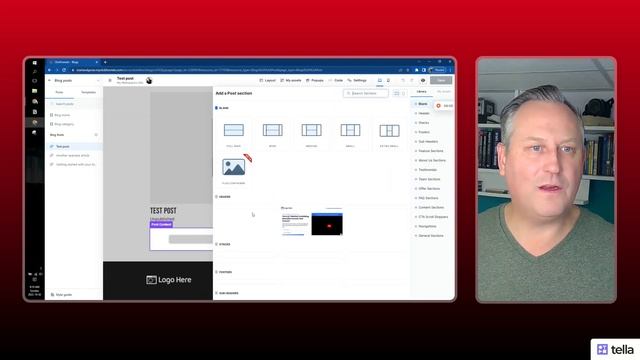Image resolution: width=640 pixels, height=360 pixels.
Task: Select the General Sections category
Action: tap(430, 236)
